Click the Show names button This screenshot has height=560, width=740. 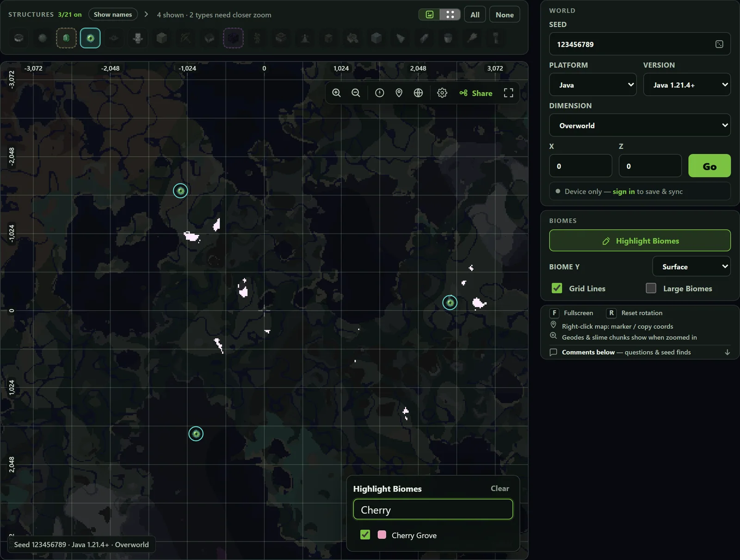pos(113,14)
